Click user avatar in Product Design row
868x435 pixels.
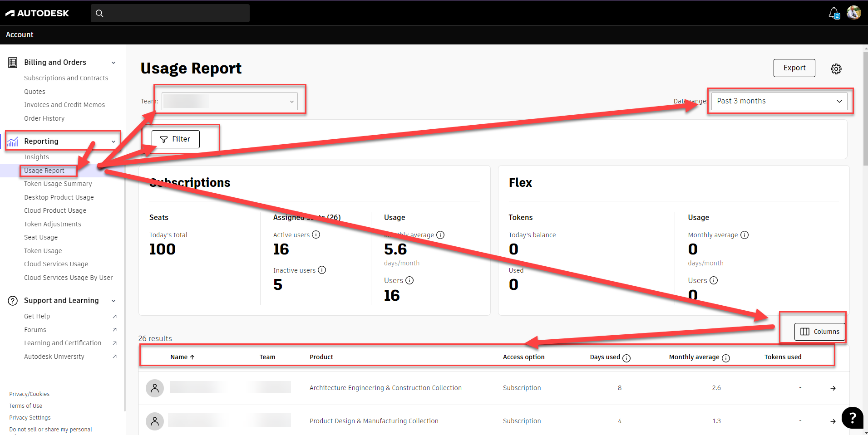[155, 421]
